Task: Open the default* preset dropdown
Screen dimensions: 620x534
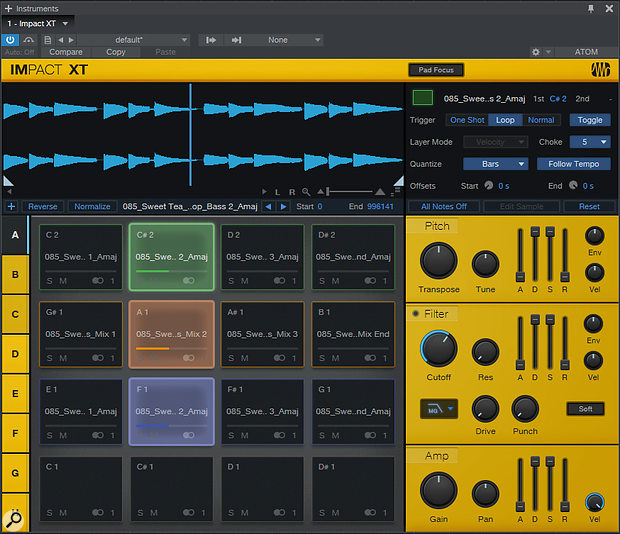Action: pos(134,40)
